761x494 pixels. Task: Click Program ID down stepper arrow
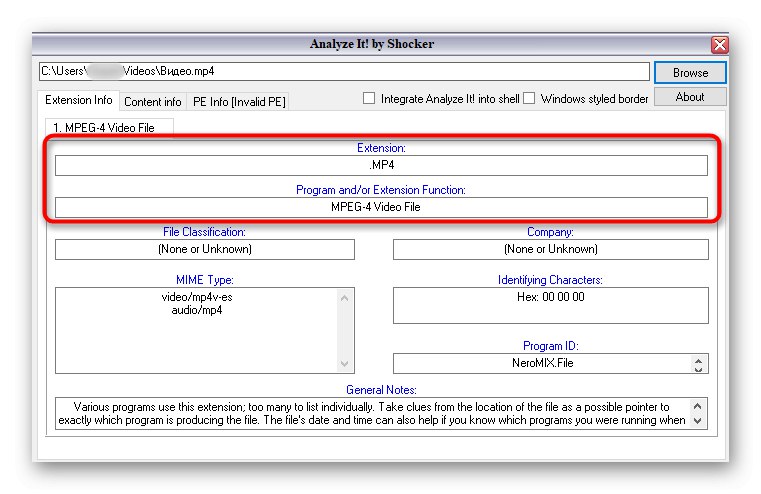pos(698,369)
